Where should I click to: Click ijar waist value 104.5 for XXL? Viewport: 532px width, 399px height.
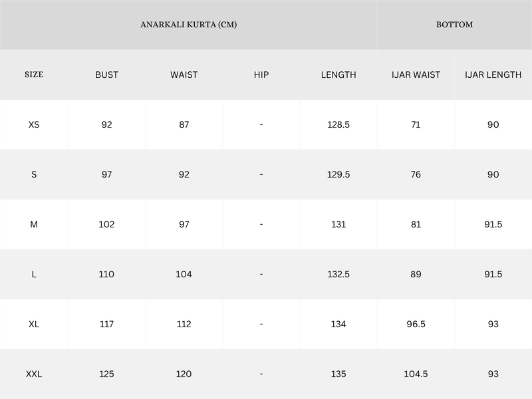(416, 374)
